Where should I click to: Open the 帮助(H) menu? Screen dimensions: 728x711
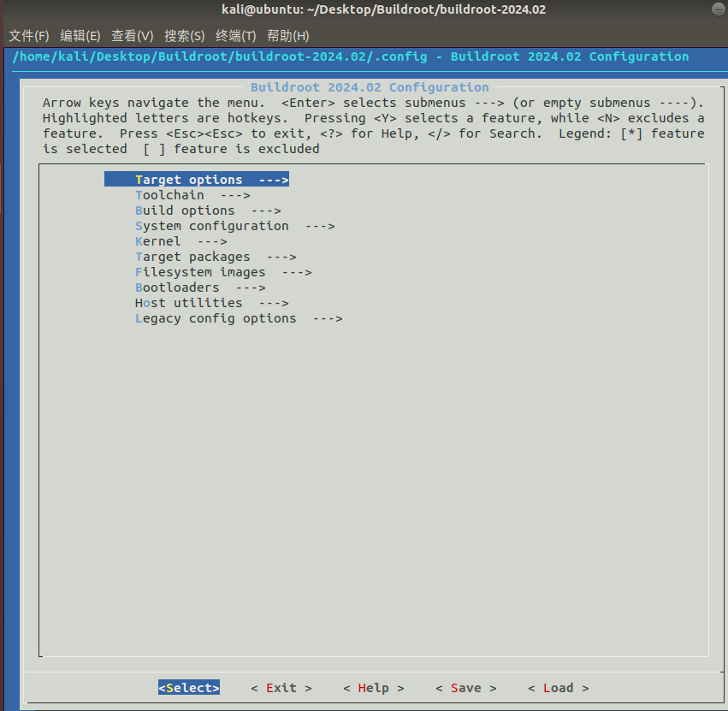[x=287, y=36]
